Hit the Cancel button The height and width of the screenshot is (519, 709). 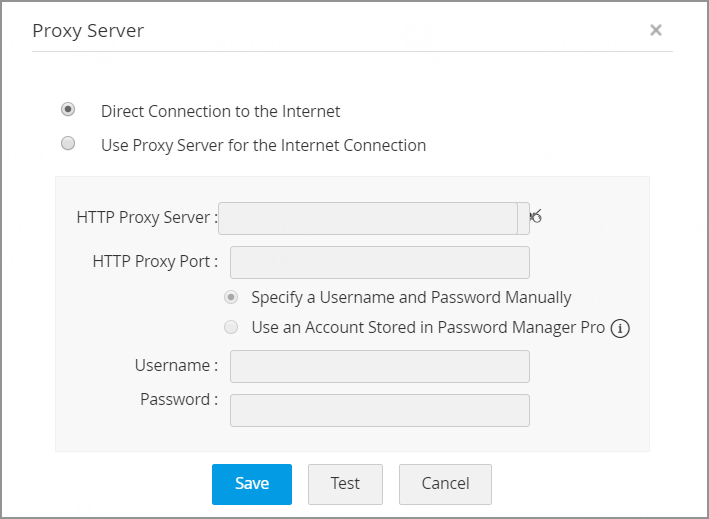point(445,484)
